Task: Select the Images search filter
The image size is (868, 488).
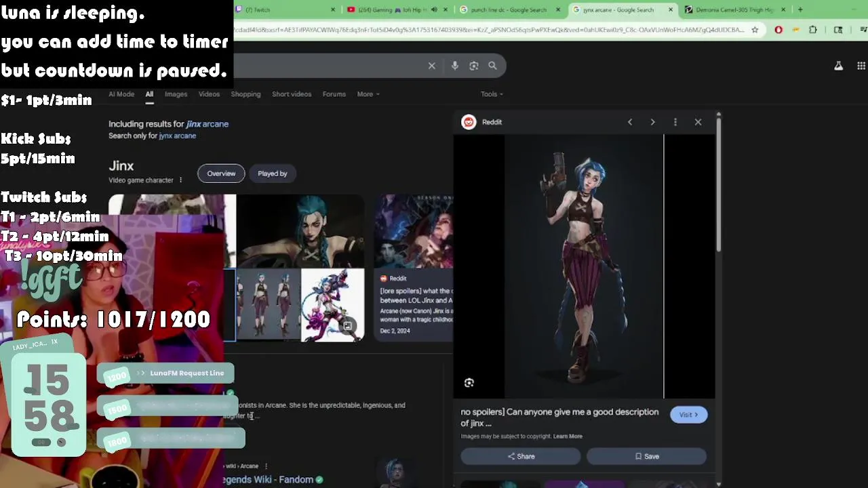Action: (176, 94)
